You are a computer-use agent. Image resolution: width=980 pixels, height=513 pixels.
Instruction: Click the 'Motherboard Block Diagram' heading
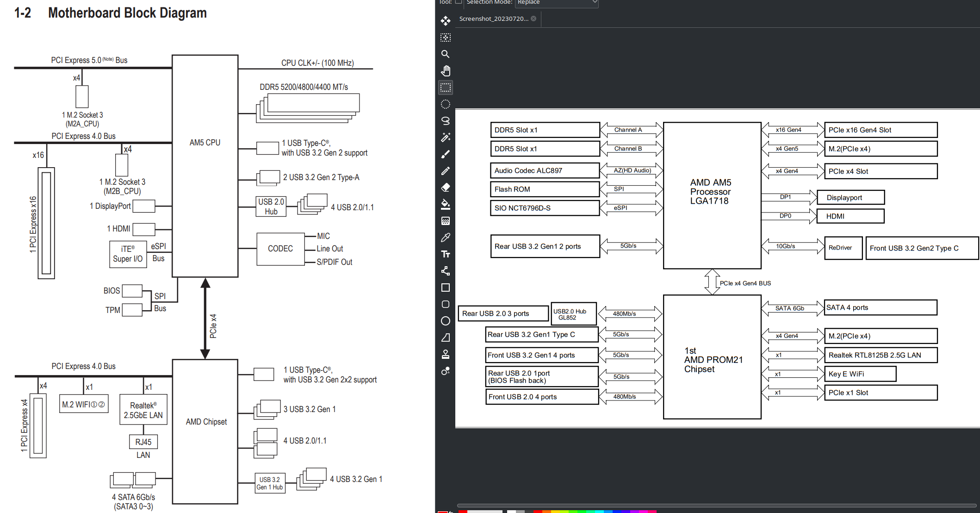[x=127, y=13]
